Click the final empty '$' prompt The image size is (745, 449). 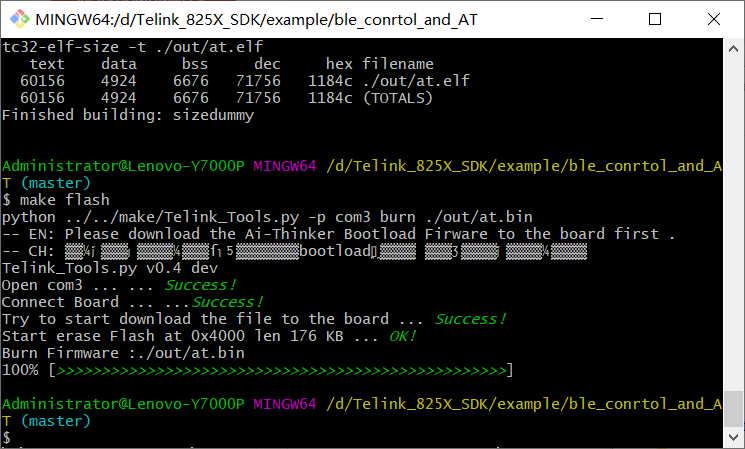click(6, 438)
